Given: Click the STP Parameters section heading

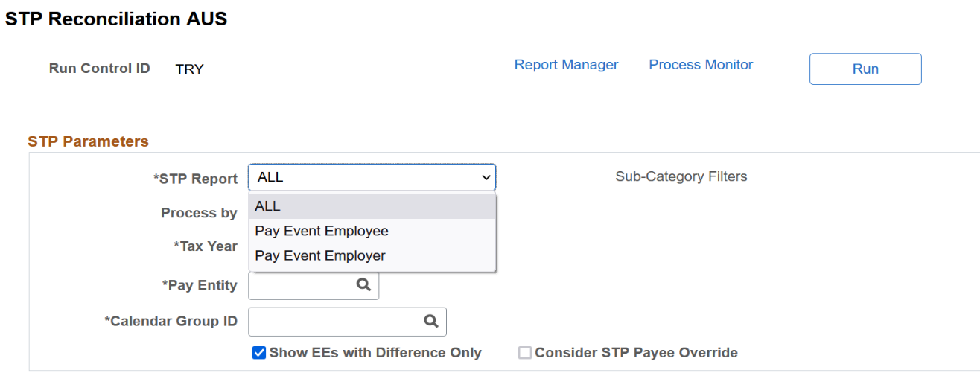Looking at the screenshot, I should tap(88, 141).
